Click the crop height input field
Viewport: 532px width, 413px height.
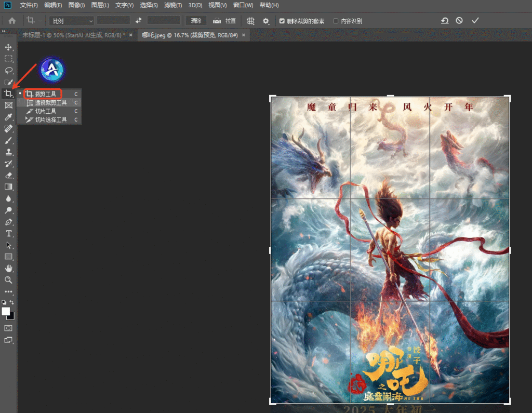pos(164,20)
